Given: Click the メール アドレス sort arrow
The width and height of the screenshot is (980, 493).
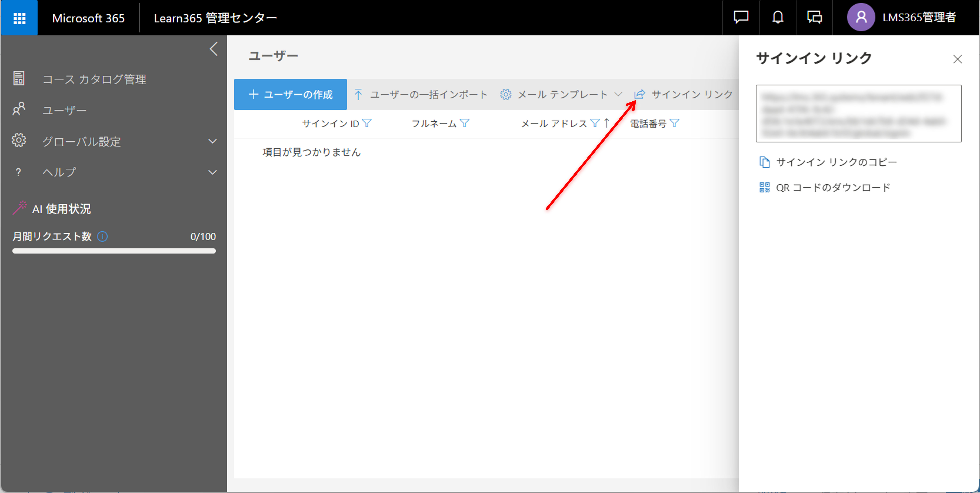Looking at the screenshot, I should [x=607, y=123].
